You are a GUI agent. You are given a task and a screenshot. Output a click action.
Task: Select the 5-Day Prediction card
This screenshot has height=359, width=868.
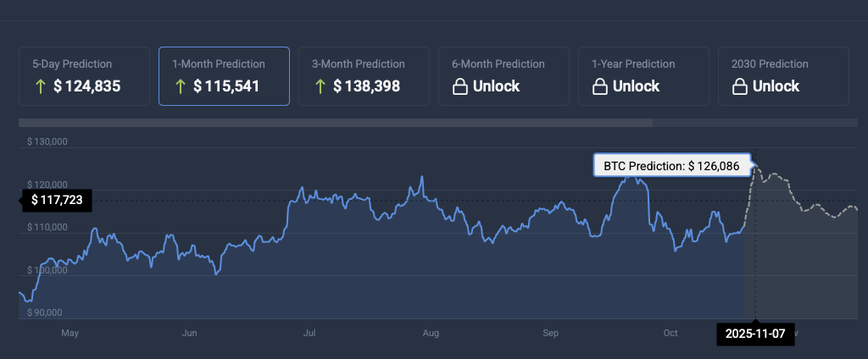[84, 76]
